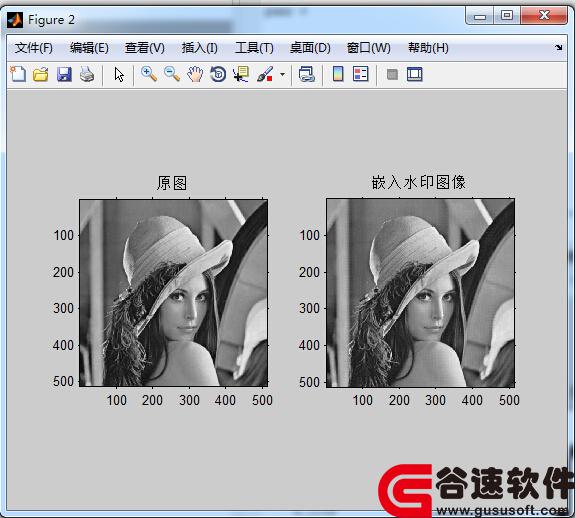
Task: Expand the Brush tool color dropdown arrow
Action: tap(282, 74)
